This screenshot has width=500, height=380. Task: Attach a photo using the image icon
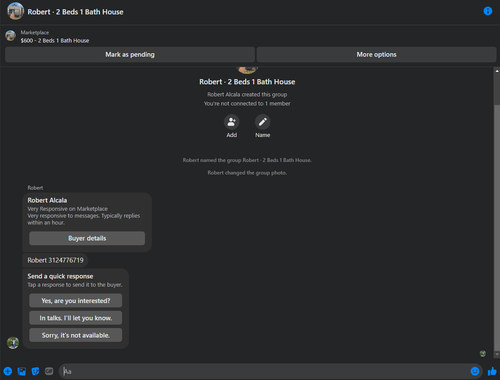click(22, 371)
